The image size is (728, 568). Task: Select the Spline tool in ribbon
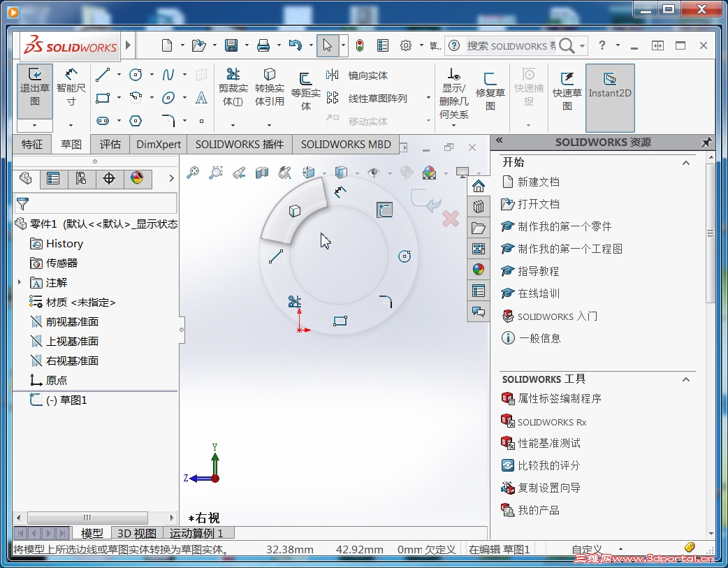[168, 75]
